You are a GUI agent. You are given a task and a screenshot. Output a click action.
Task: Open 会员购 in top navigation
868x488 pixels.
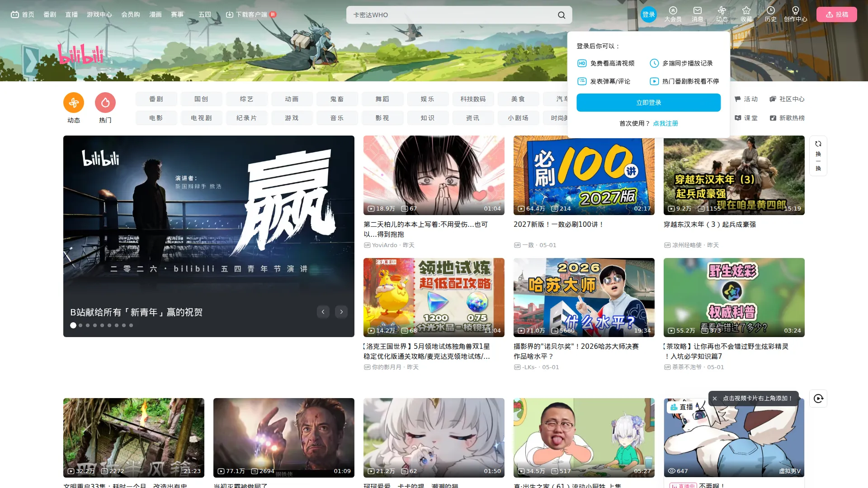(131, 14)
